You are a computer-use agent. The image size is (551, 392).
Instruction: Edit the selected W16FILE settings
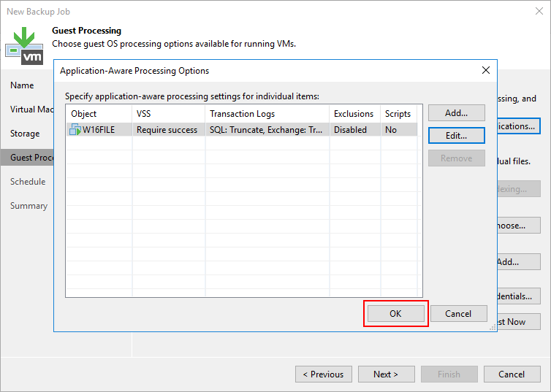click(x=456, y=136)
